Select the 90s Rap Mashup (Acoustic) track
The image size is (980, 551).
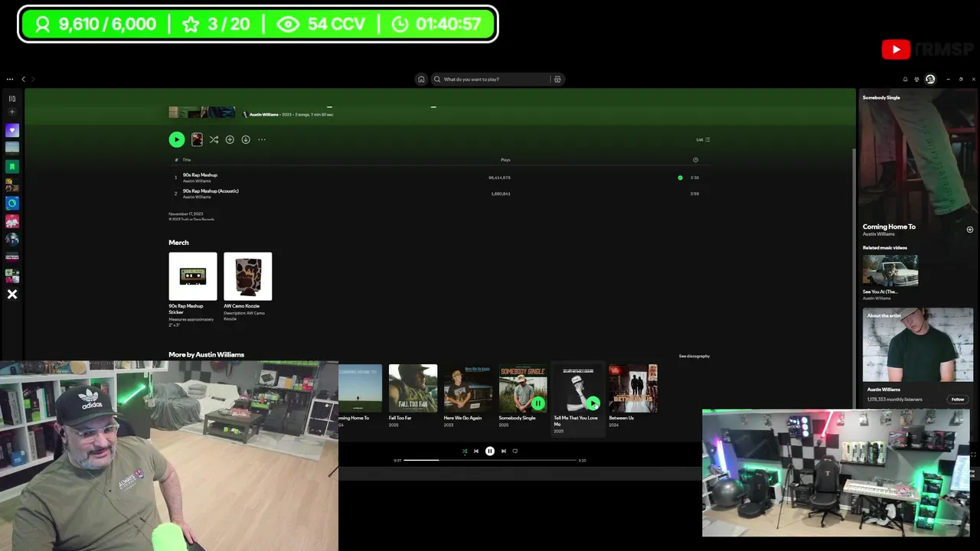pos(439,194)
